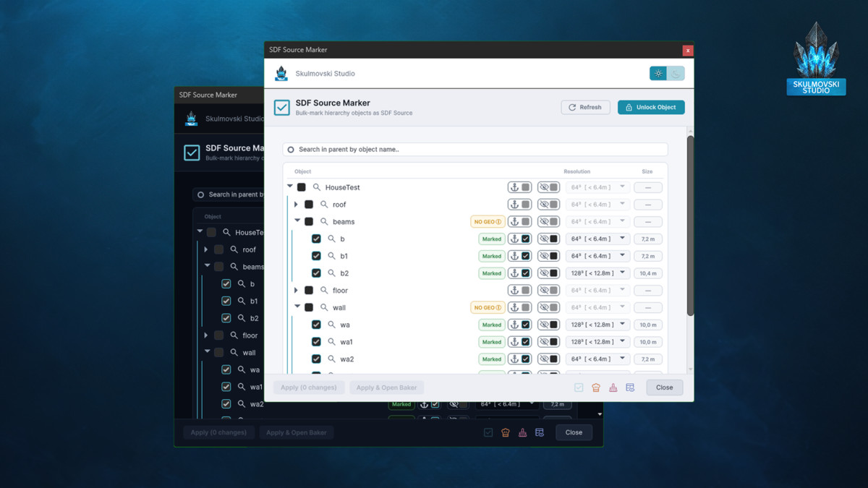Screen dimensions: 868x488
Task: Click the check-square icon in dark window footer
Action: (488, 432)
